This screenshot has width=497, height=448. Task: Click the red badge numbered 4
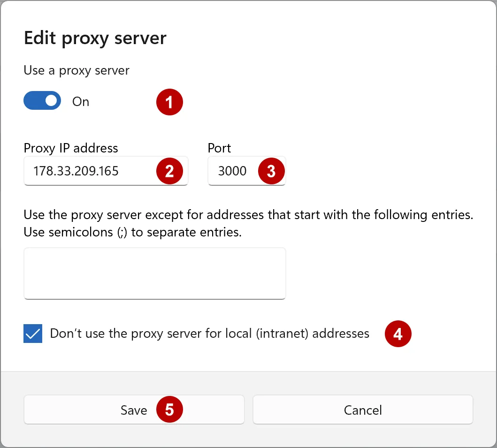(398, 334)
